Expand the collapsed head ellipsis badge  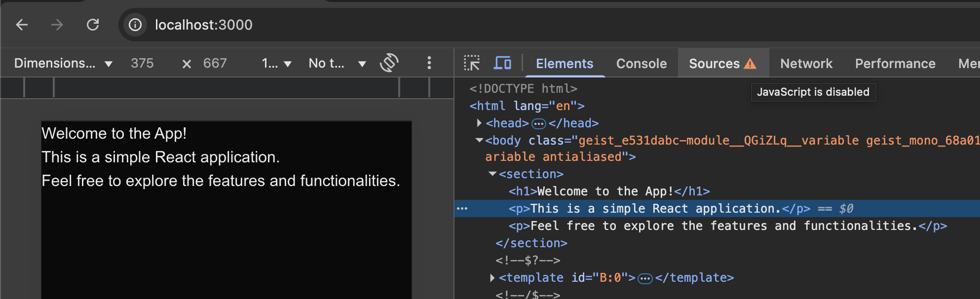[x=539, y=123]
